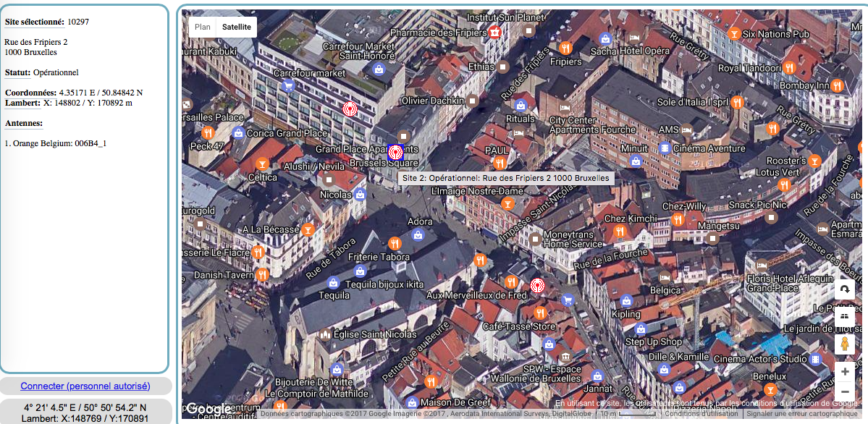
Task: Click the Sacha shop icon
Action: click(x=606, y=39)
